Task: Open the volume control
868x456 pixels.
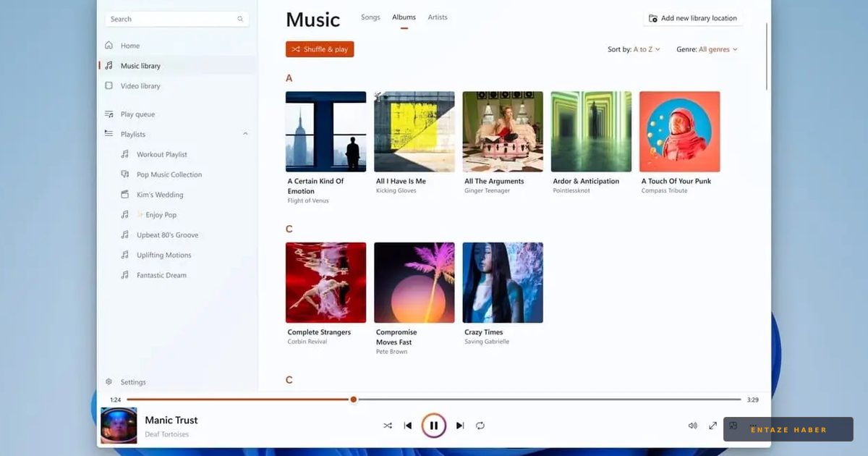Action: point(692,426)
